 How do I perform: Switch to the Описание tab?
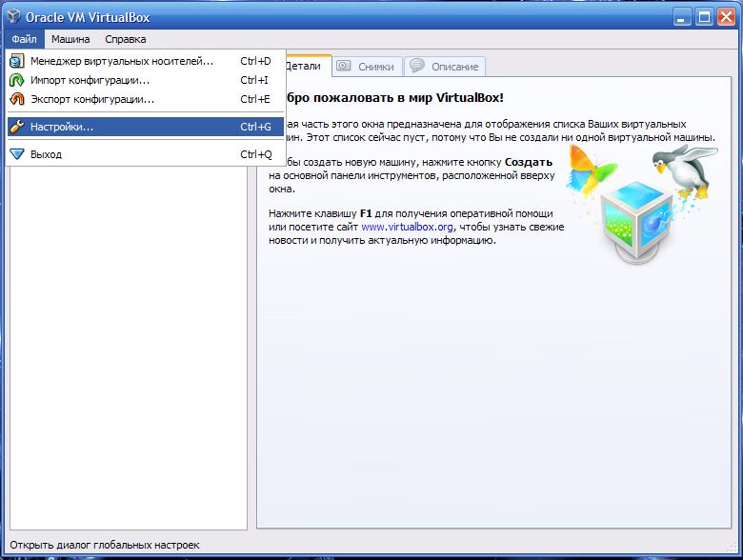pos(445,67)
